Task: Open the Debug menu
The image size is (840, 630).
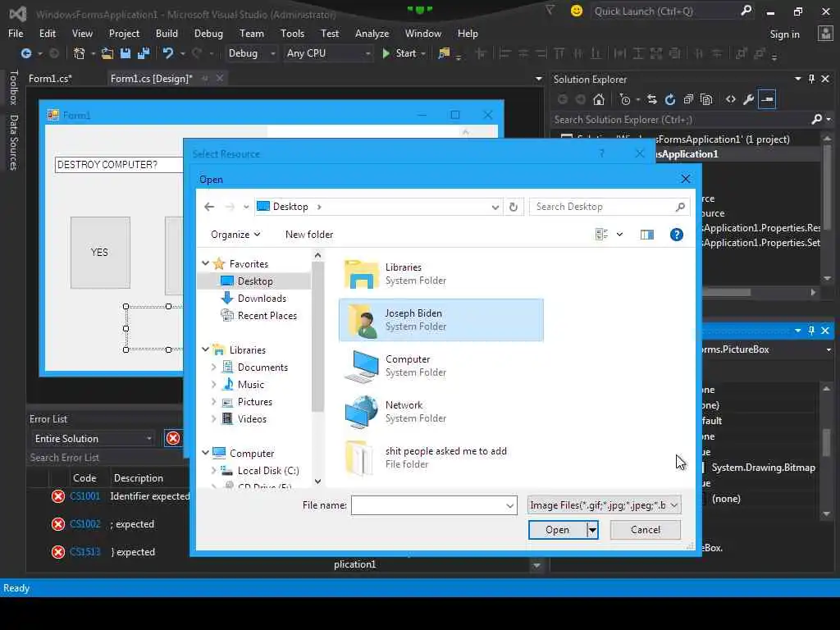Action: pos(208,33)
